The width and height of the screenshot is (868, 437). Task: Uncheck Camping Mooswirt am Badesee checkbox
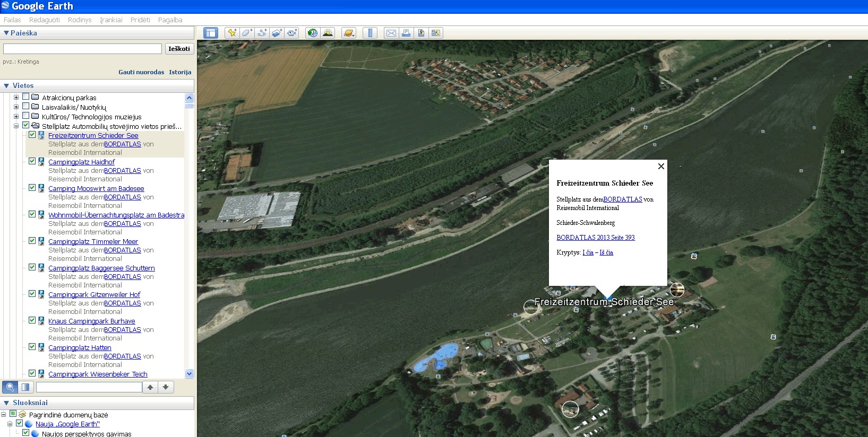(32, 188)
